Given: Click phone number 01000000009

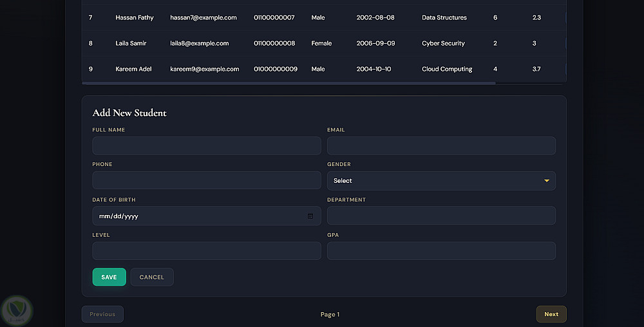Looking at the screenshot, I should [276, 69].
